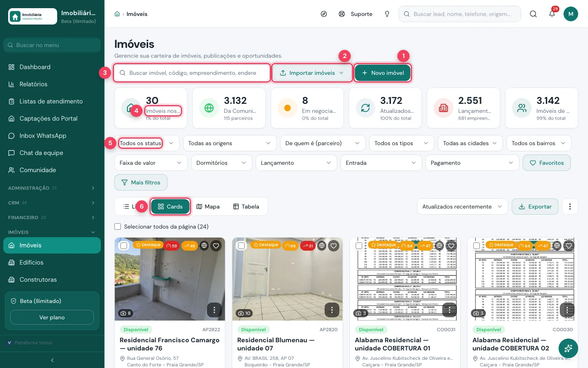Select the Alabama Residencial COBERTURA 01 checkbox
Image resolution: width=588 pixels, height=368 pixels.
click(359, 246)
